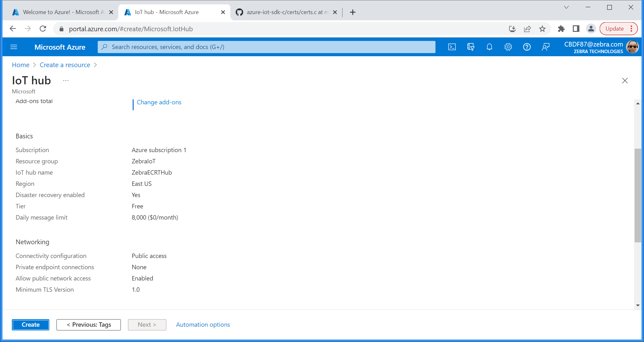Open the Chrome extensions puzzle icon
The width and height of the screenshot is (644, 342).
click(561, 29)
